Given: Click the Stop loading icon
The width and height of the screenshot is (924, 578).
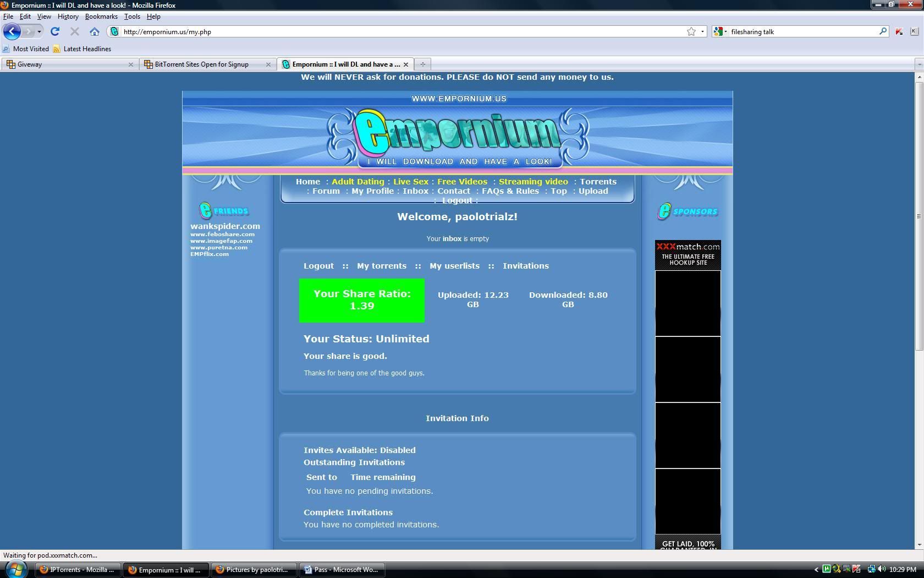Looking at the screenshot, I should pyautogui.click(x=75, y=31).
